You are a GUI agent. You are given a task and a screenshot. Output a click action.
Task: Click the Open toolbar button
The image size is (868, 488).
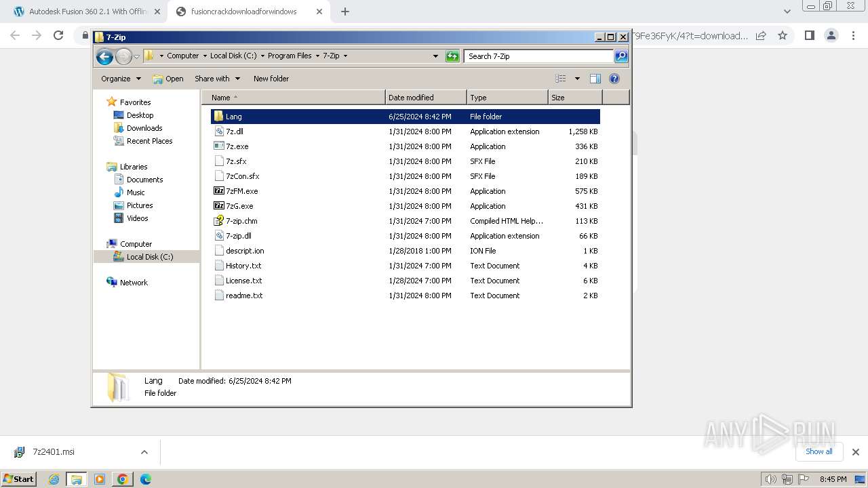click(x=168, y=79)
